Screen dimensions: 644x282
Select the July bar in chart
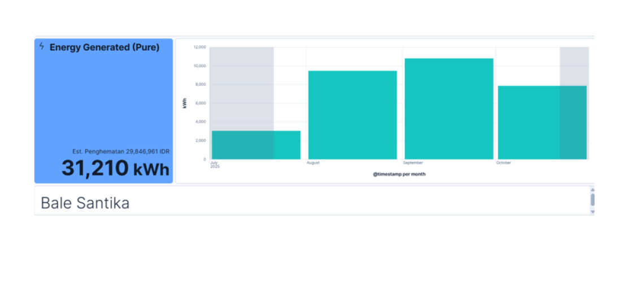(256, 145)
